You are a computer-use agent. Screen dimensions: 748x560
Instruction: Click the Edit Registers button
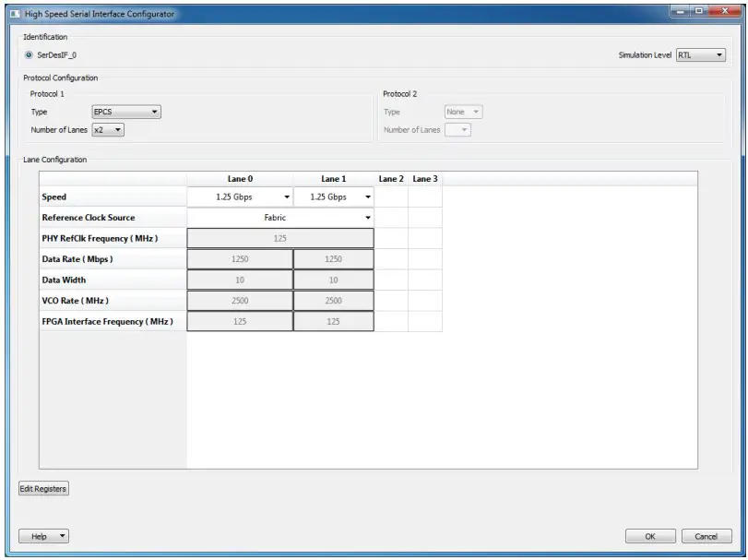(x=43, y=488)
